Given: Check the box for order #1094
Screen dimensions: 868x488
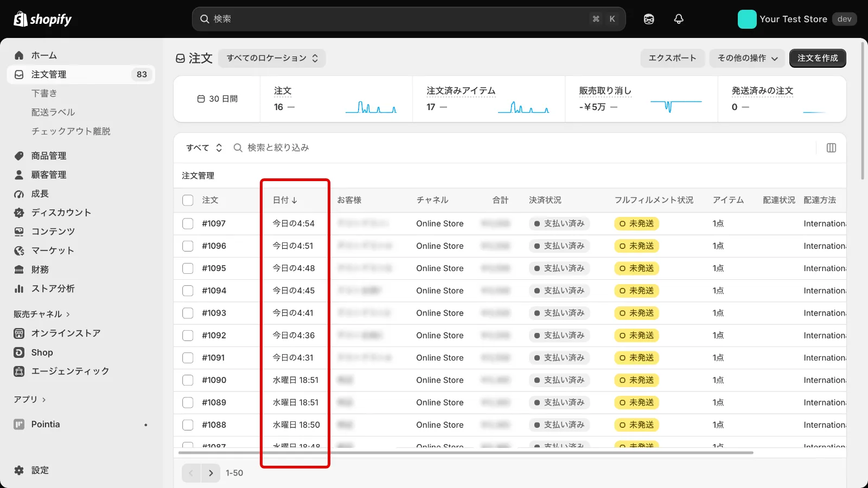Looking at the screenshot, I should click(188, 291).
